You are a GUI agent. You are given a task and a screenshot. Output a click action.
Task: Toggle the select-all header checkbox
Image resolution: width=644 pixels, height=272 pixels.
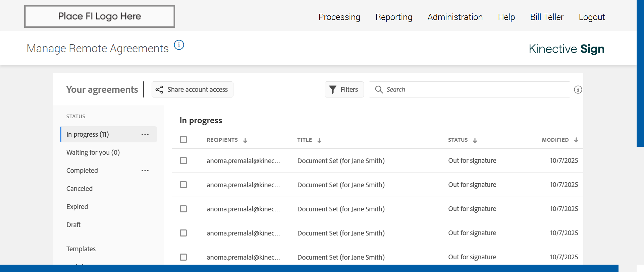tap(183, 140)
